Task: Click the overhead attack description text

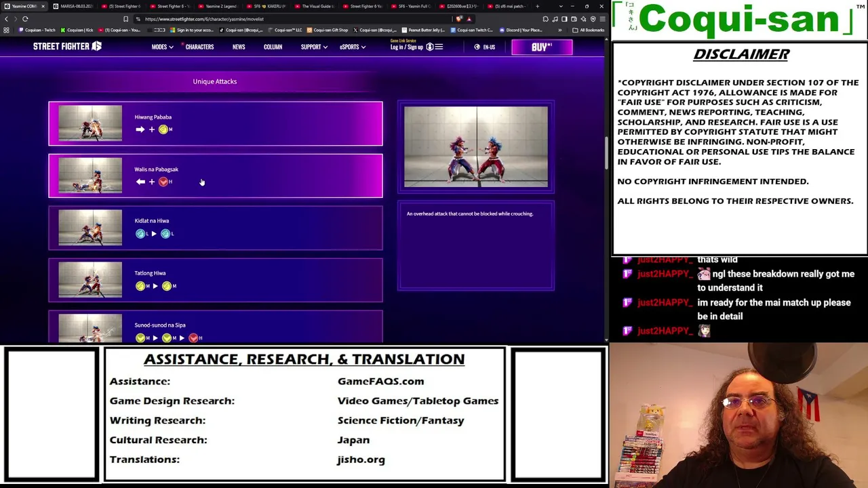Action: tap(470, 213)
